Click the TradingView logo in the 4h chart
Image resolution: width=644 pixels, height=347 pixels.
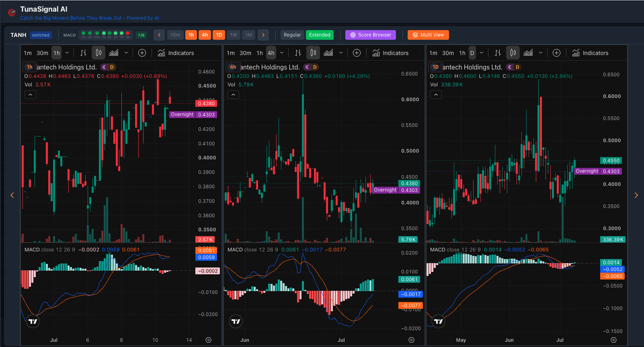[236, 322]
